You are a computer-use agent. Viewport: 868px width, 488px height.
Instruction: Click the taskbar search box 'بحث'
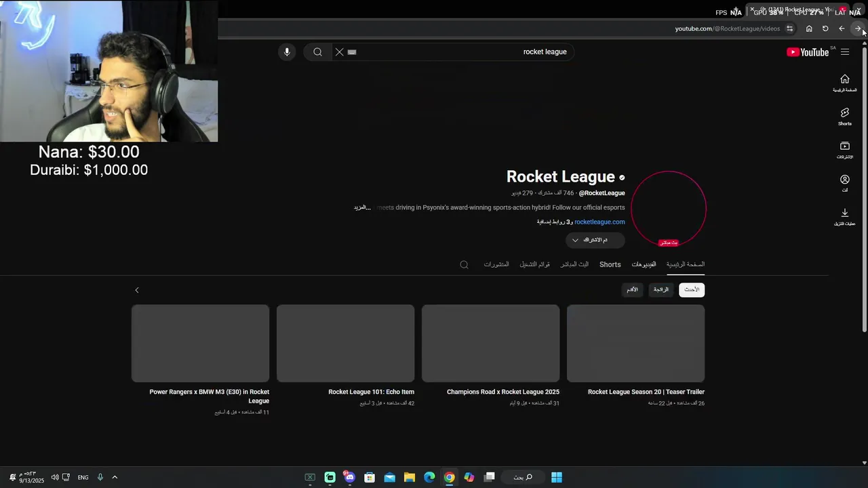522,477
